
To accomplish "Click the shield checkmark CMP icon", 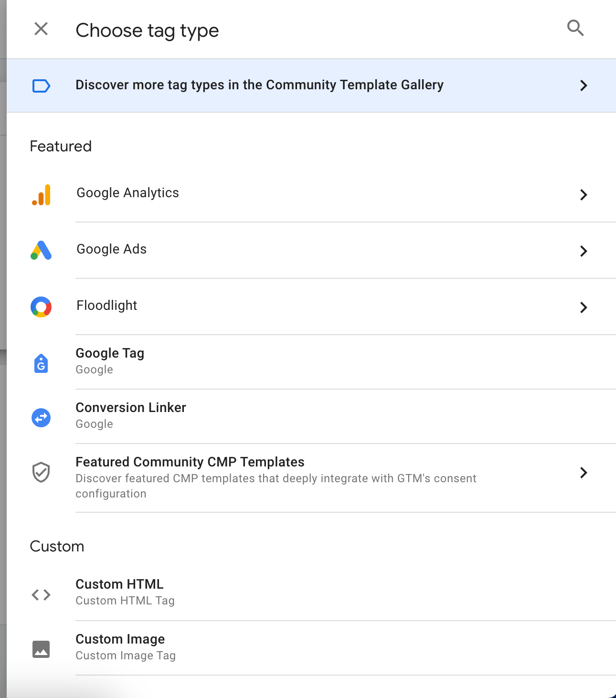I will click(41, 472).
